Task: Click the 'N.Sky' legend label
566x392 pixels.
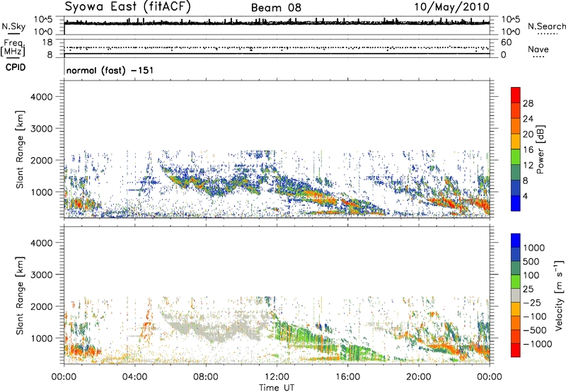Action: [x=13, y=26]
